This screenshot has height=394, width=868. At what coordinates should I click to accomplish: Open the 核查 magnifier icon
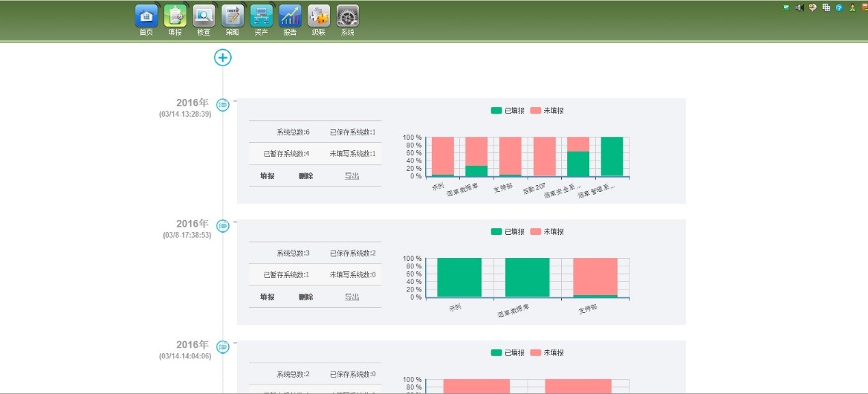204,16
